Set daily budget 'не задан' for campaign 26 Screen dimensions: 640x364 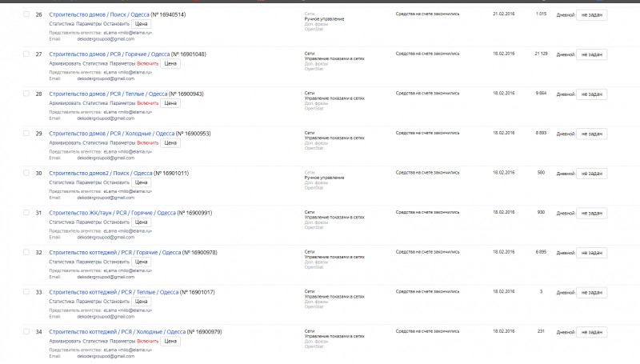coord(591,14)
